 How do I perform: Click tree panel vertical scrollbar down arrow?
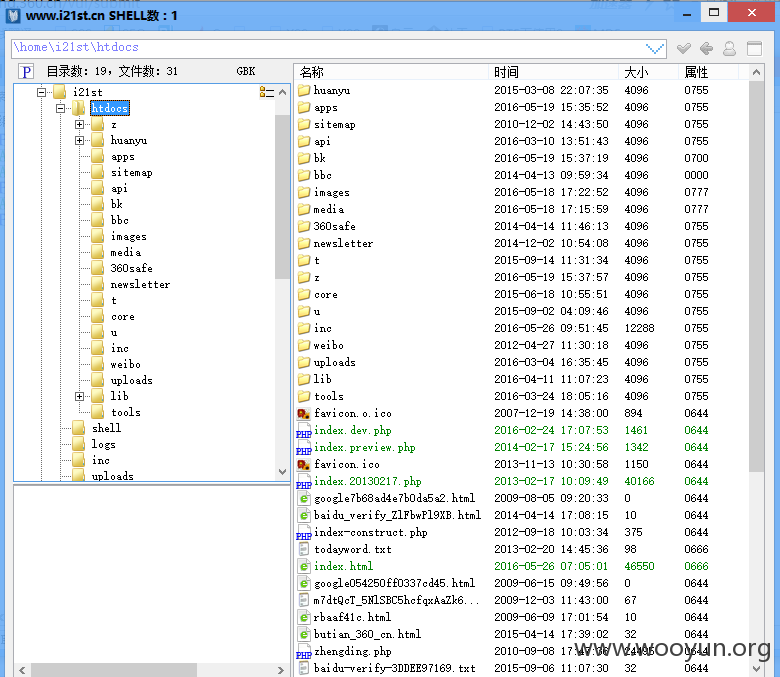coord(283,472)
